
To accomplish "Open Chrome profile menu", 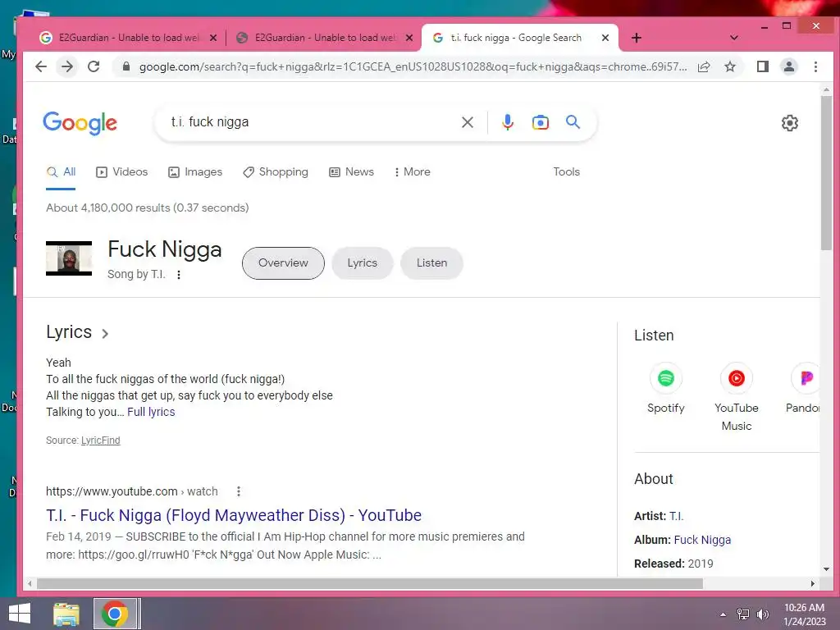I will pos(789,66).
